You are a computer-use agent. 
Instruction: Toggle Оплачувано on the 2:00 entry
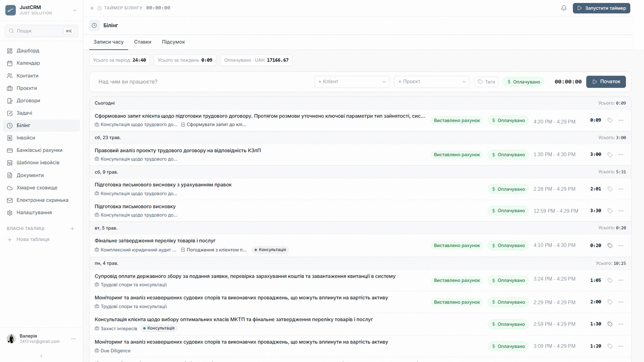point(508,302)
